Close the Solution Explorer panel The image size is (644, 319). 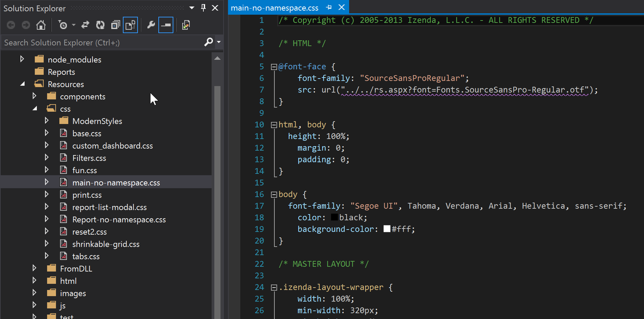pos(215,8)
